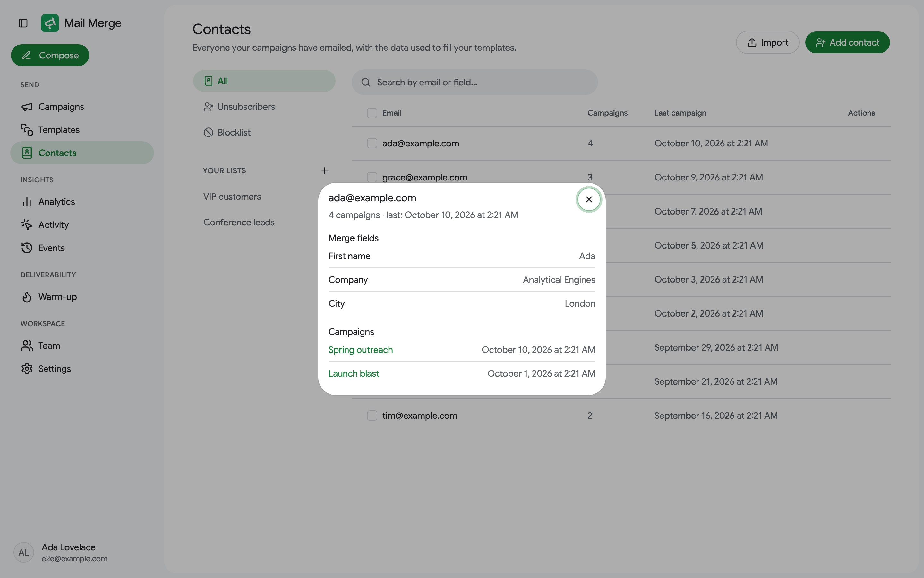Toggle the select-all Email header checkbox
Screen dimensions: 924x578
point(372,113)
